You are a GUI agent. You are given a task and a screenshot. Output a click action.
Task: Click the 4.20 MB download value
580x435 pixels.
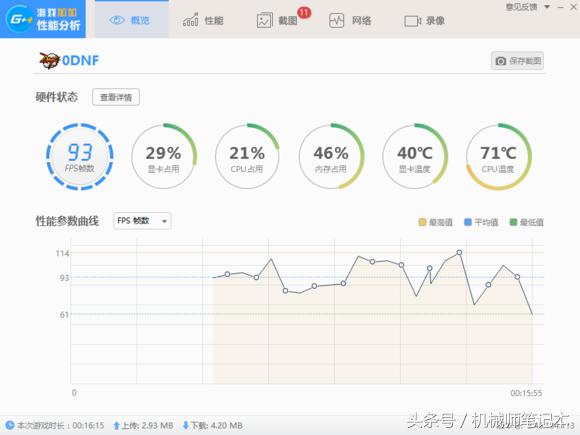click(227, 426)
